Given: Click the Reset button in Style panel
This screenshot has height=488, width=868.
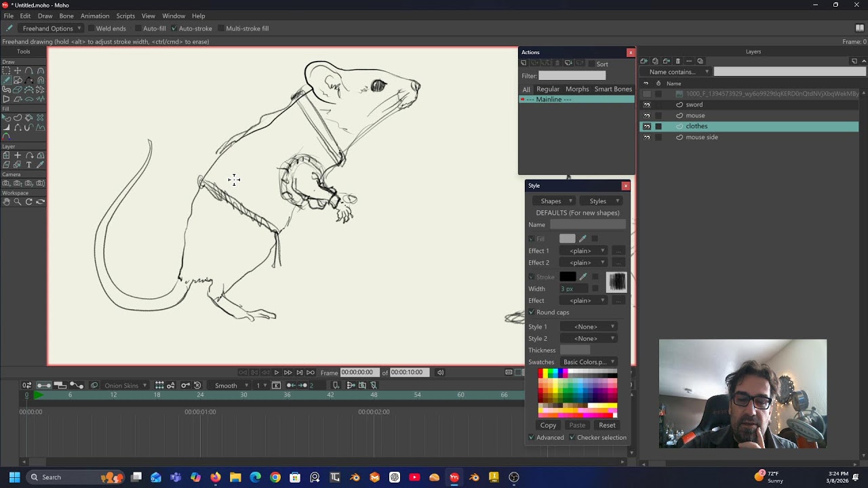Looking at the screenshot, I should tap(607, 426).
